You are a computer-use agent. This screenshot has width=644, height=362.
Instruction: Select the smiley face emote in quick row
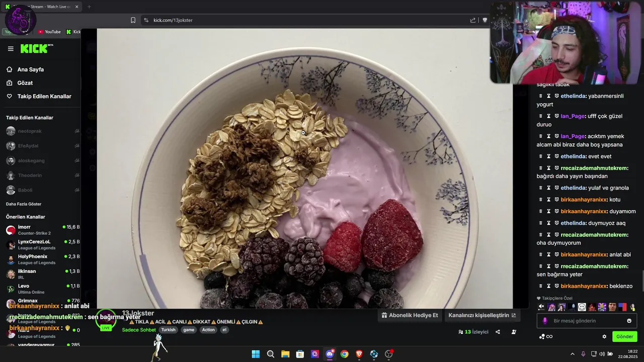point(582,307)
